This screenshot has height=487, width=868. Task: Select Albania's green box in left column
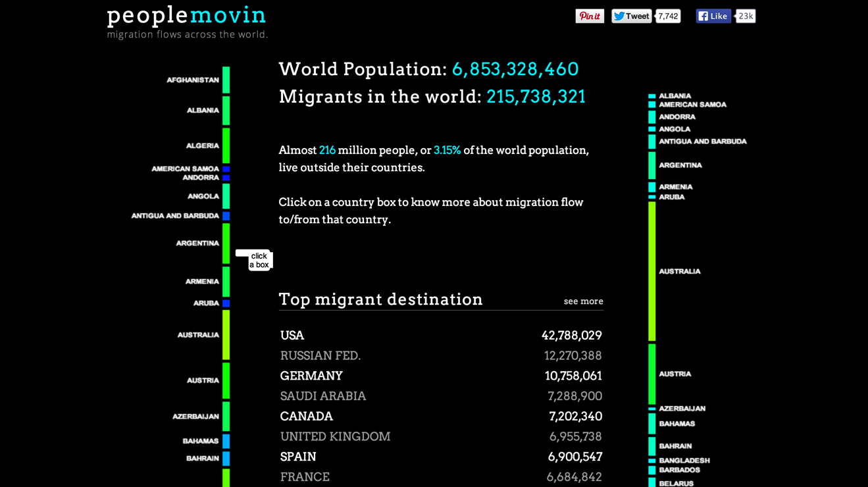click(x=226, y=111)
